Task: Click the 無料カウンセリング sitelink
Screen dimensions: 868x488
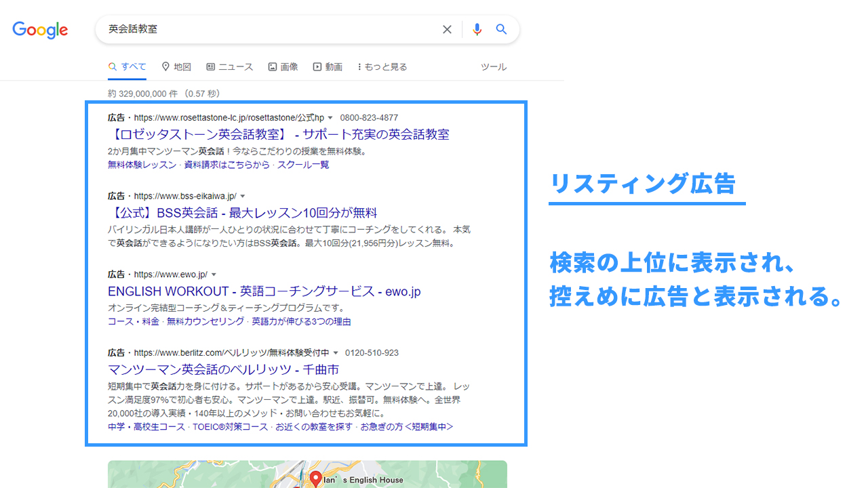Action: pyautogui.click(x=205, y=321)
